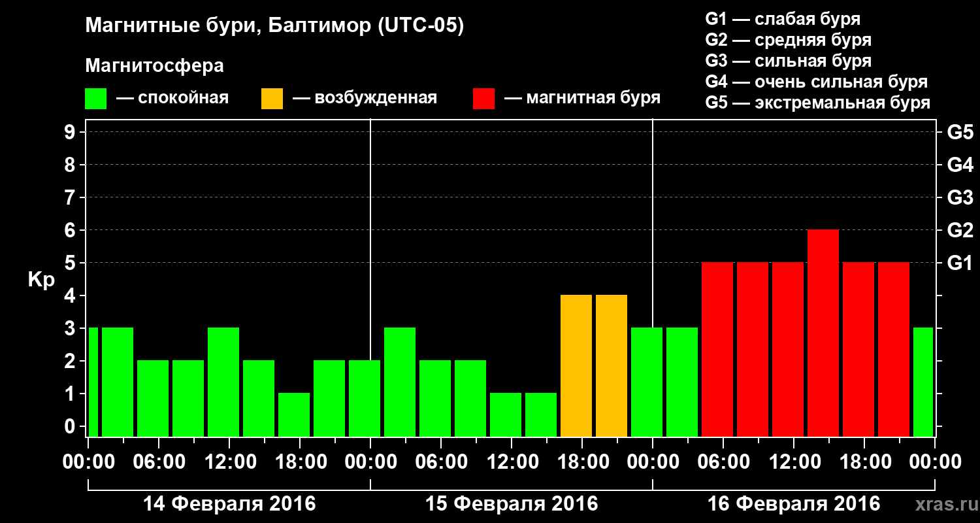Select the chart title 'Магнитные бури, Балтимор (UTC-05)'
The image size is (980, 523).
coord(274,27)
